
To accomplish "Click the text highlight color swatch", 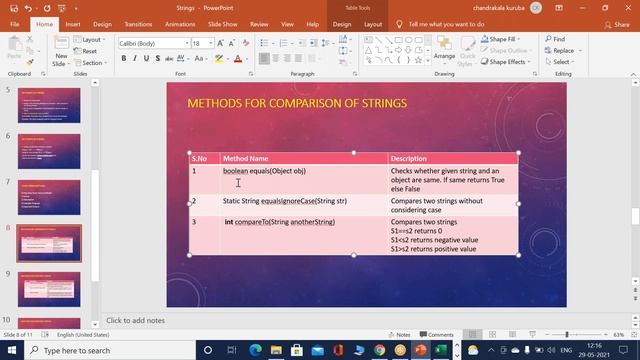I will [x=219, y=59].
